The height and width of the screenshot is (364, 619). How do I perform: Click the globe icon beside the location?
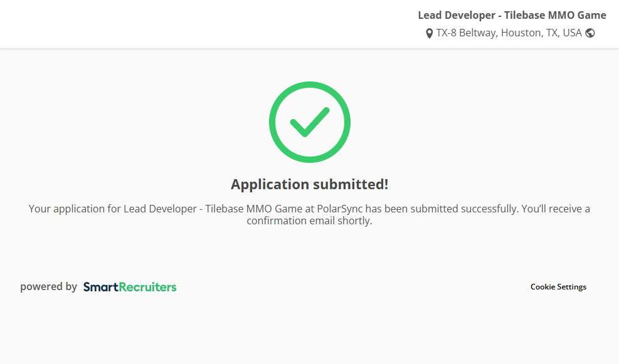tap(590, 33)
